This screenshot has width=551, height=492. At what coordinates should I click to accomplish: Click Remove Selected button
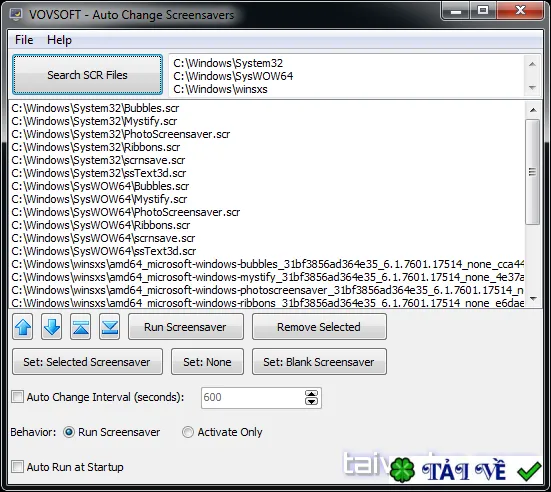319,327
